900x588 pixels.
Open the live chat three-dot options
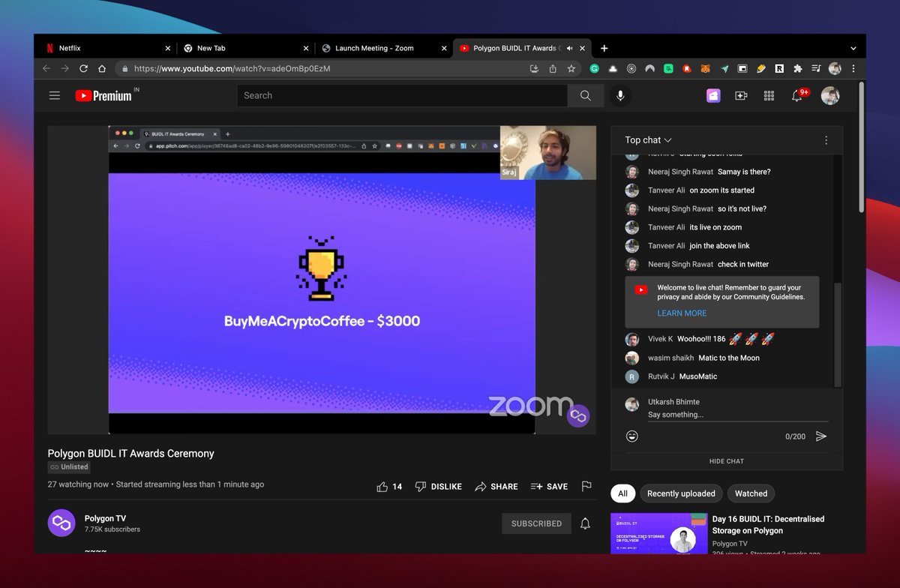tap(826, 140)
